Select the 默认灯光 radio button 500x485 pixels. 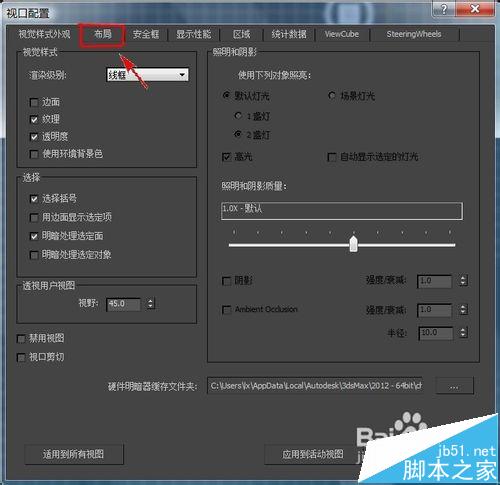point(227,96)
